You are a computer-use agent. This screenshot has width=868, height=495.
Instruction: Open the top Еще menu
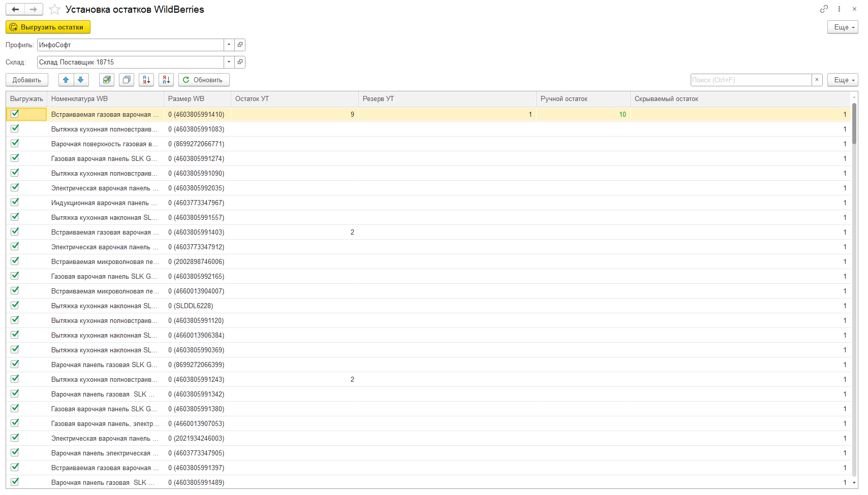pyautogui.click(x=843, y=27)
